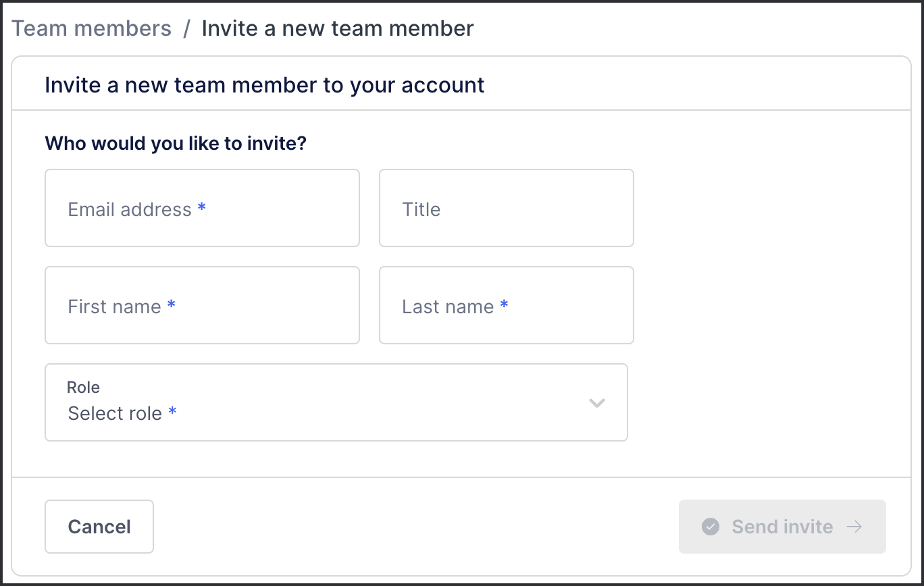
Task: Click into the Last name field
Action: tap(507, 305)
